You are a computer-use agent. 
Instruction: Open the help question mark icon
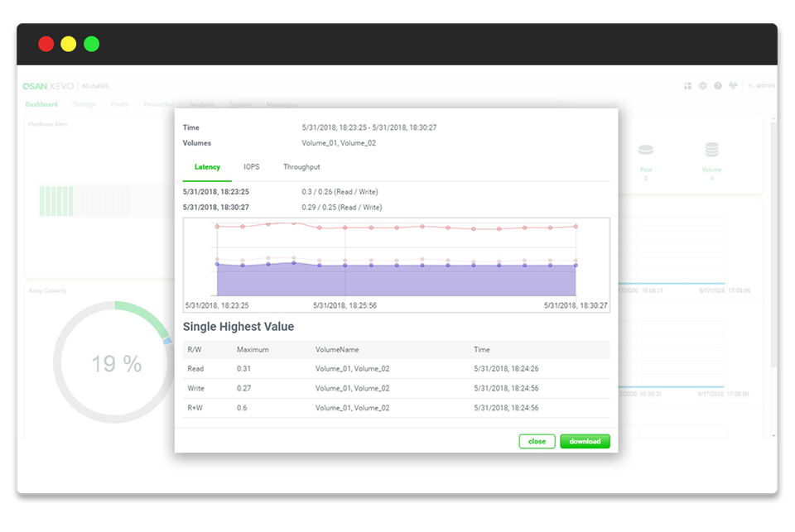[x=718, y=86]
